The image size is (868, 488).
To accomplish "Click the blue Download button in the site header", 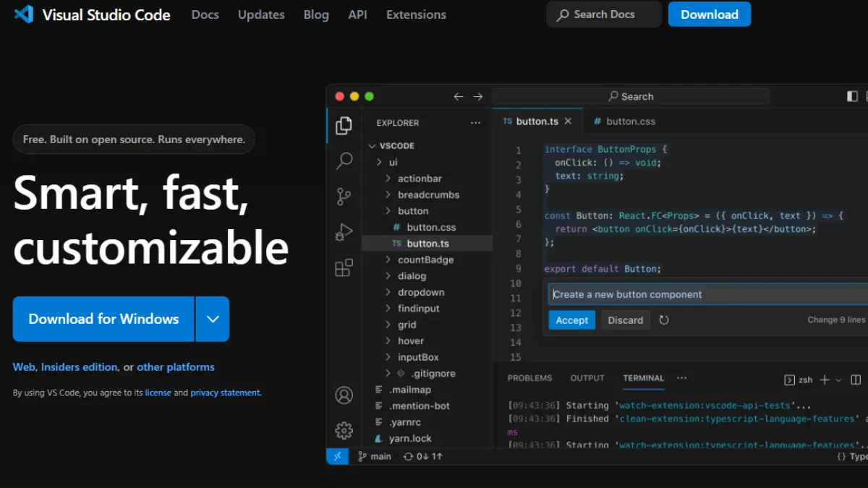I will click(710, 14).
